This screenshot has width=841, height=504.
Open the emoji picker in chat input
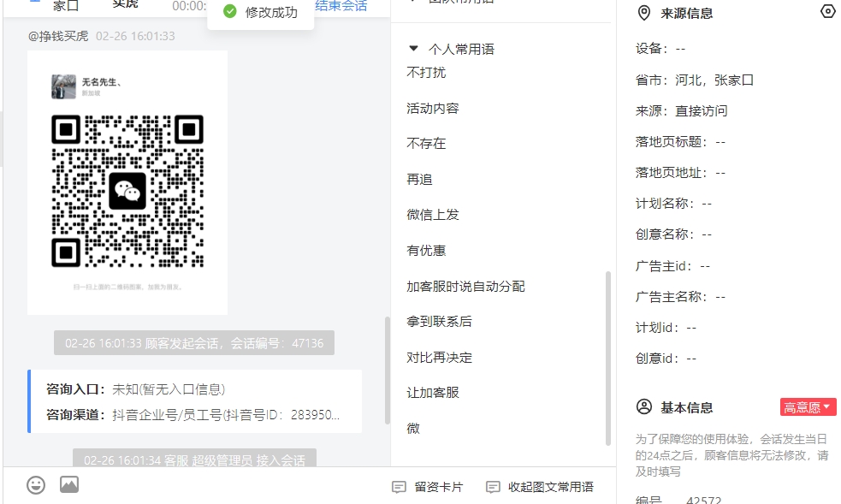(36, 485)
